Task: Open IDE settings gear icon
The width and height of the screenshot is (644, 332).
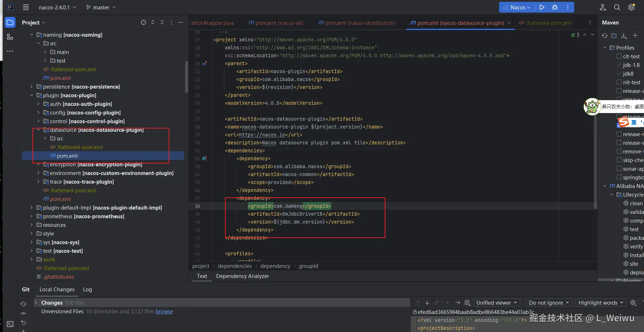Action: coord(631,7)
